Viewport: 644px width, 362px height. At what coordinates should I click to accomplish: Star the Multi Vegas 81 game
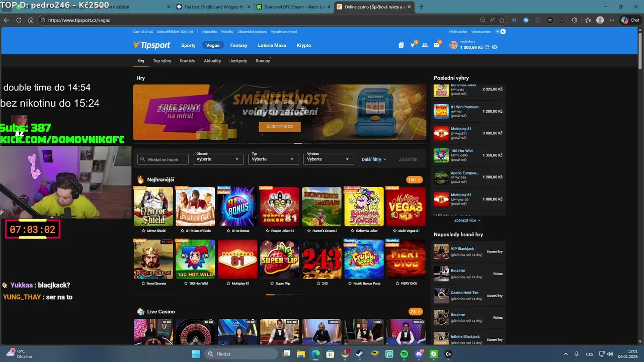pos(394,231)
